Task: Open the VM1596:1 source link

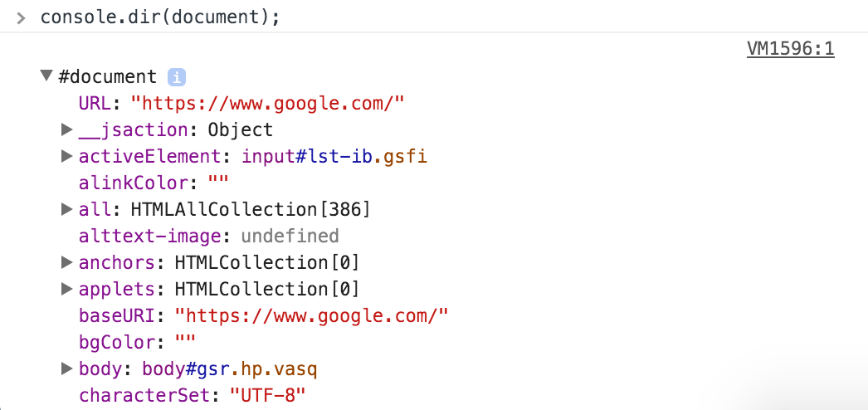Action: pos(791,49)
